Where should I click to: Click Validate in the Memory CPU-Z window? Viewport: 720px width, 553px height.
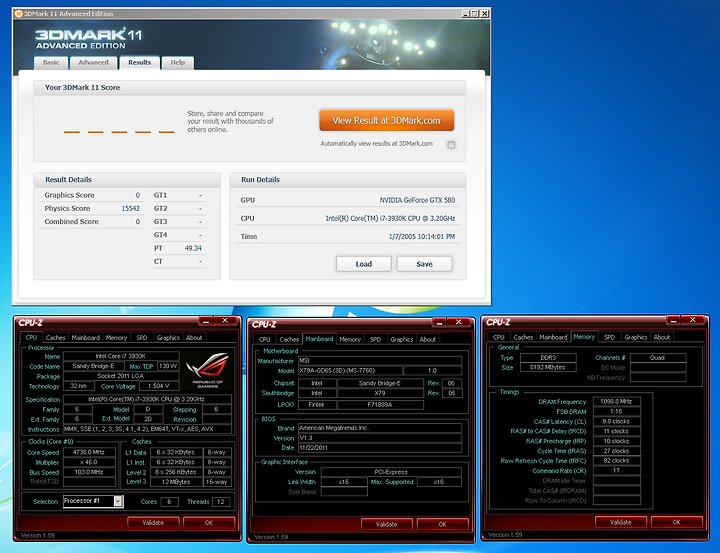point(620,522)
